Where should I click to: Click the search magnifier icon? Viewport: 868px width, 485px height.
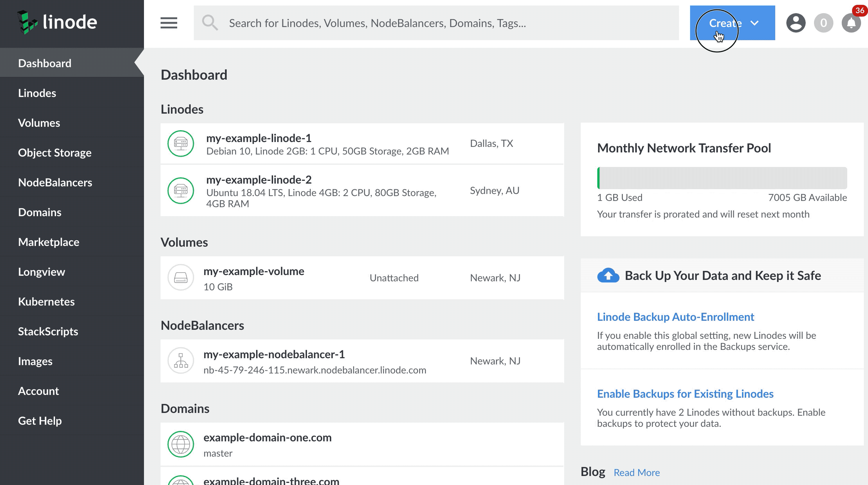[210, 23]
